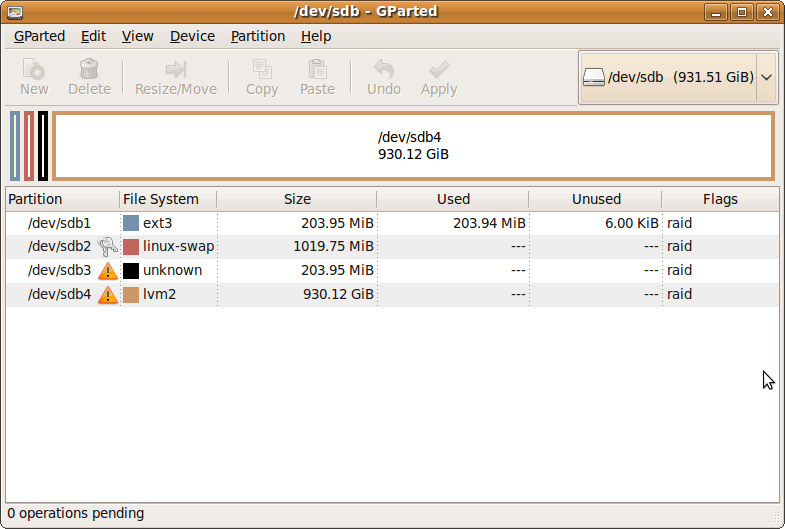Minimize the GParted window
This screenshot has height=529, width=785.
pos(716,12)
